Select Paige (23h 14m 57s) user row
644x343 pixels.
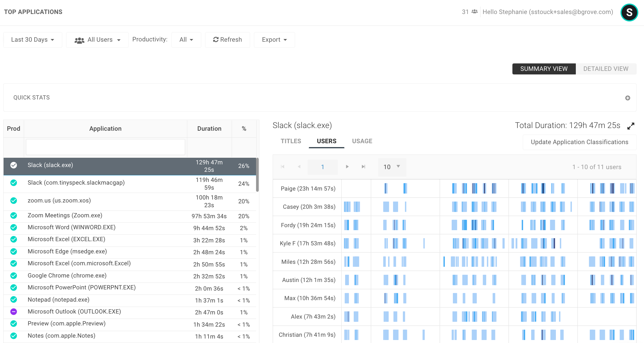(454, 188)
